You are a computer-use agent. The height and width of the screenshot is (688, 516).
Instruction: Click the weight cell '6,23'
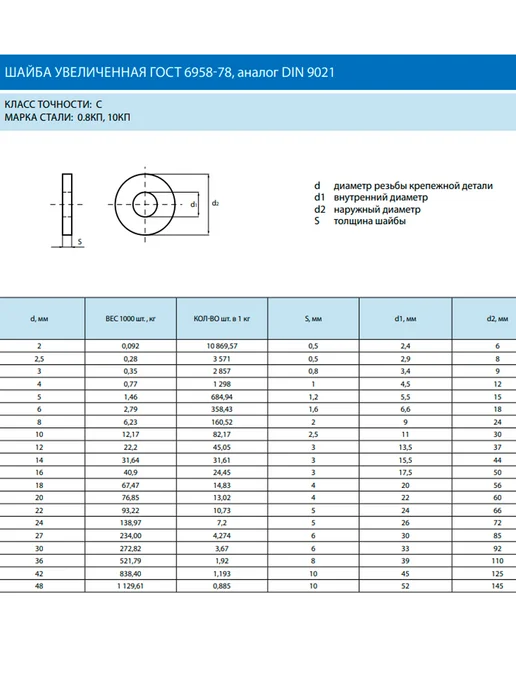coord(130,422)
